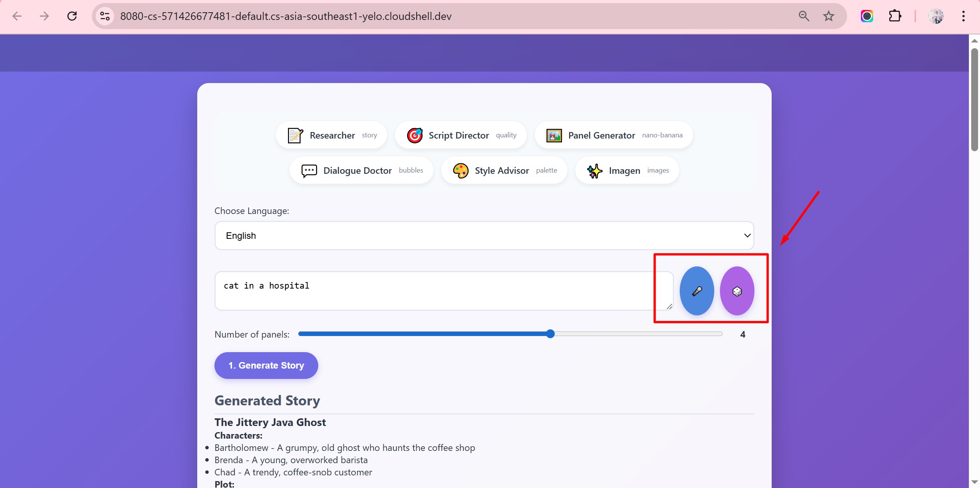Open Chrome three-dot menu
Image resolution: width=980 pixels, height=488 pixels.
tap(963, 16)
